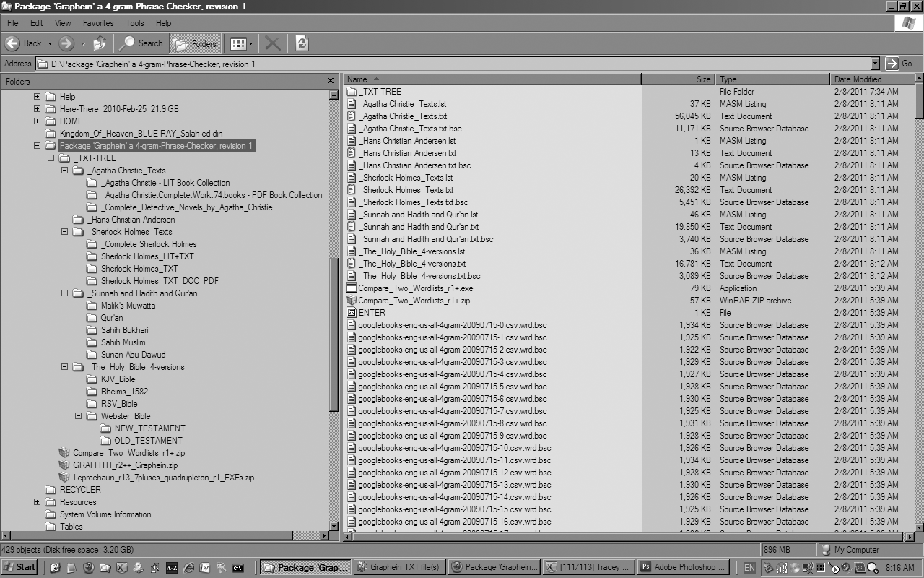Click the EN language indicator in tray
924x578 pixels.
click(x=749, y=568)
